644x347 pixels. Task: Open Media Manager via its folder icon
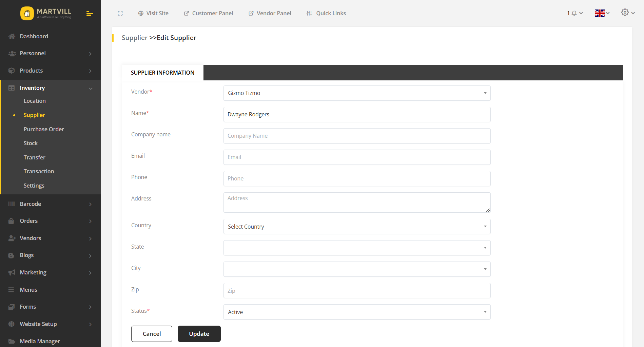click(x=11, y=341)
